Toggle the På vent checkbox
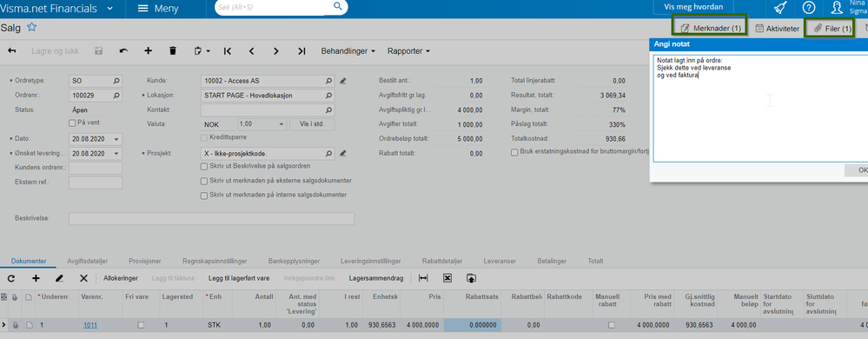Image resolution: width=868 pixels, height=339 pixels. click(x=71, y=123)
